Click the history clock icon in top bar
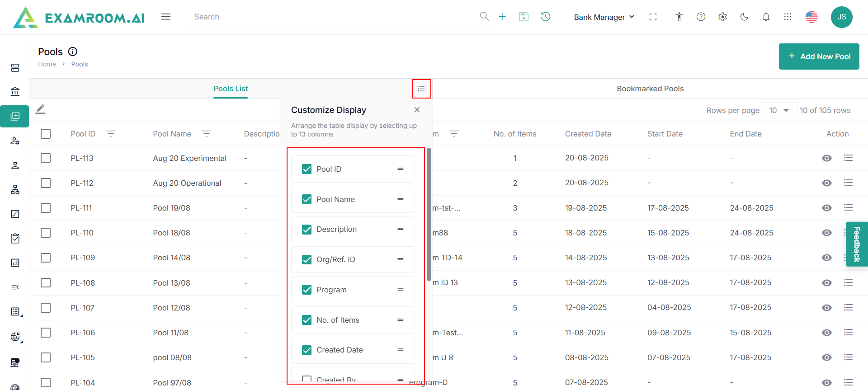The width and height of the screenshot is (868, 390). pos(546,17)
